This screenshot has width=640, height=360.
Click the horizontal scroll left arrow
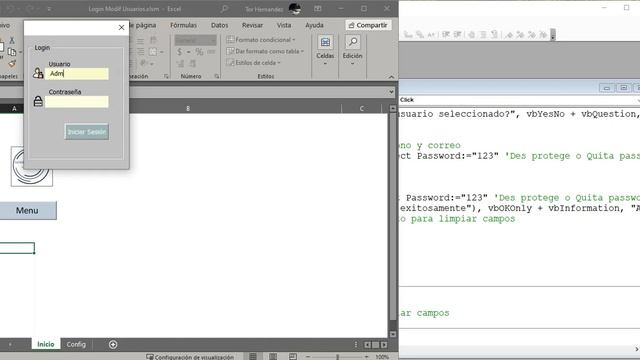click(x=367, y=345)
